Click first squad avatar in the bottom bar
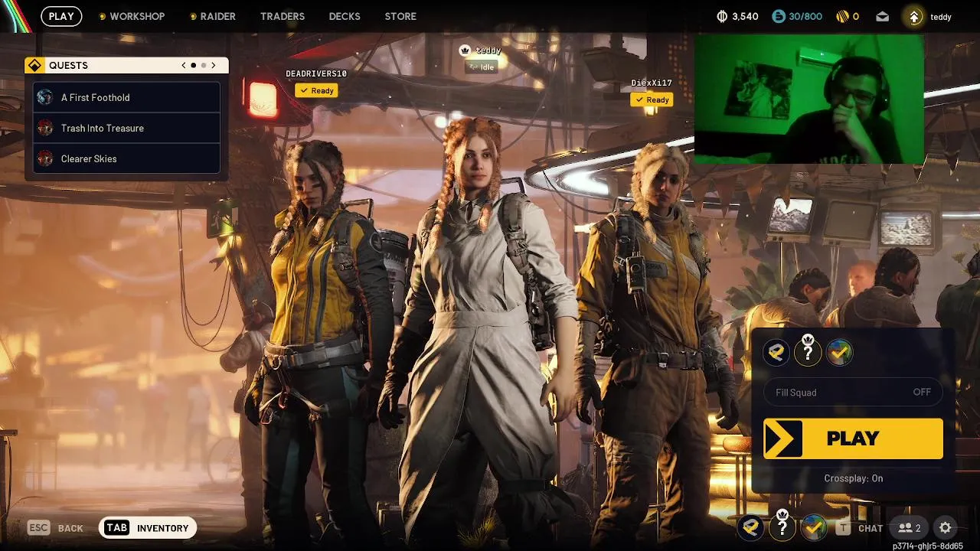This screenshot has height=551, width=980. (751, 527)
